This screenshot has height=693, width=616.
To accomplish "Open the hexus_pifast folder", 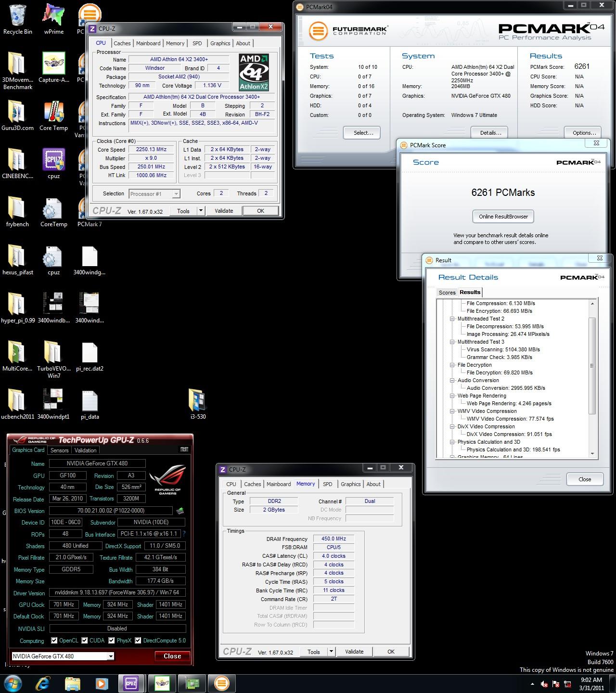I will pos(17,260).
